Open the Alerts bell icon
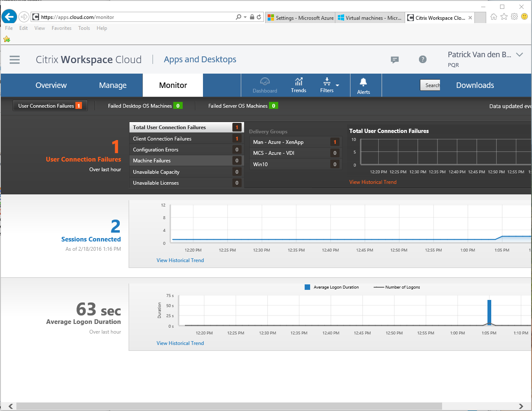The image size is (532, 411). (363, 86)
